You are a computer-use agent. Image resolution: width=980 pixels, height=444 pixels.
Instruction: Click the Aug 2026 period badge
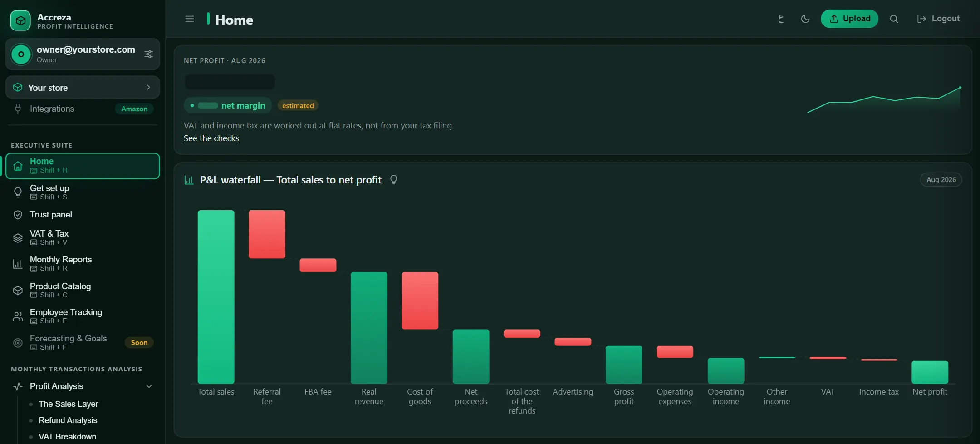(941, 180)
